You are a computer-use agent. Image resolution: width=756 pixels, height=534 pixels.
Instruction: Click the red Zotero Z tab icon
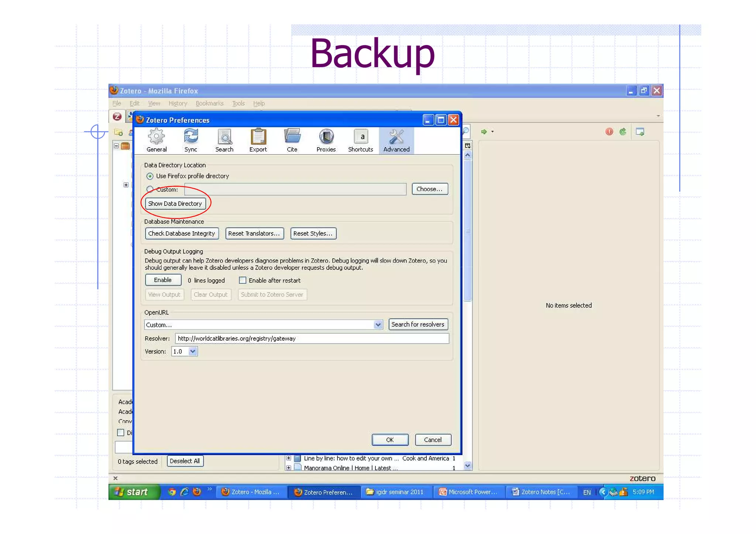coord(117,117)
